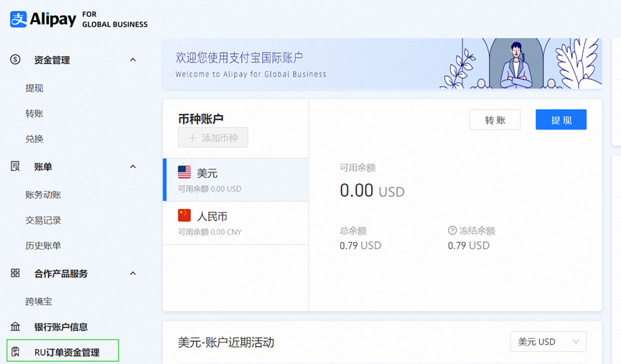Click 可用余额 0.00 CNY text
The image size is (621, 364).
pos(210,232)
